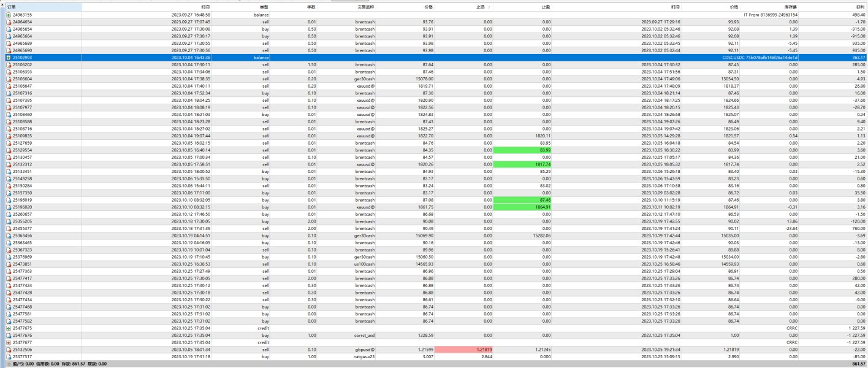Click the buy icon of order 25355205
The width and height of the screenshot is (868, 368).
coord(9,221)
